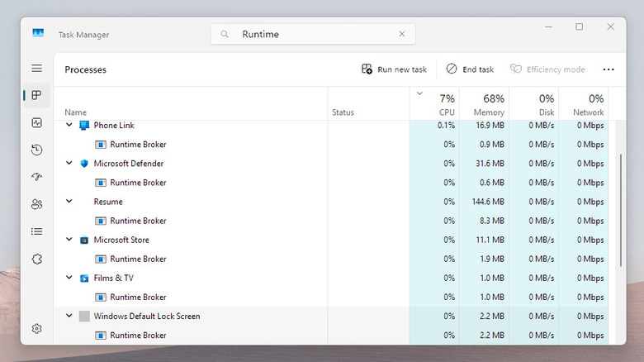Click the Runtime search input field
Viewport: 644px width, 362px height.
tap(314, 34)
